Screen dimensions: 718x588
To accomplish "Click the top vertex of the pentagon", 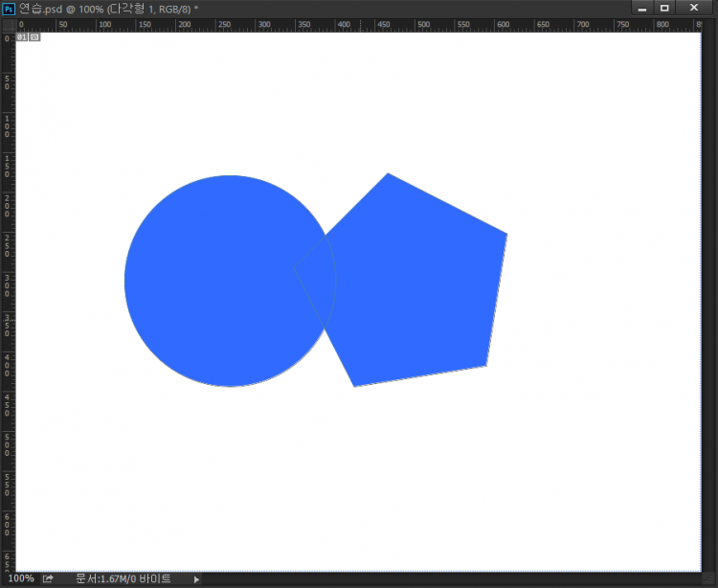I will (388, 175).
